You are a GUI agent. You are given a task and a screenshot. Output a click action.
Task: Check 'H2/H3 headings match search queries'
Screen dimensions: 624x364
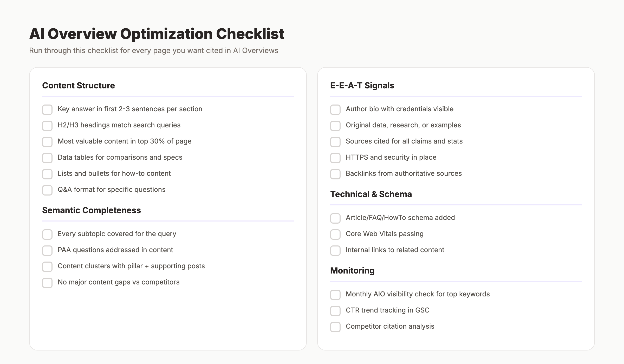click(x=47, y=126)
